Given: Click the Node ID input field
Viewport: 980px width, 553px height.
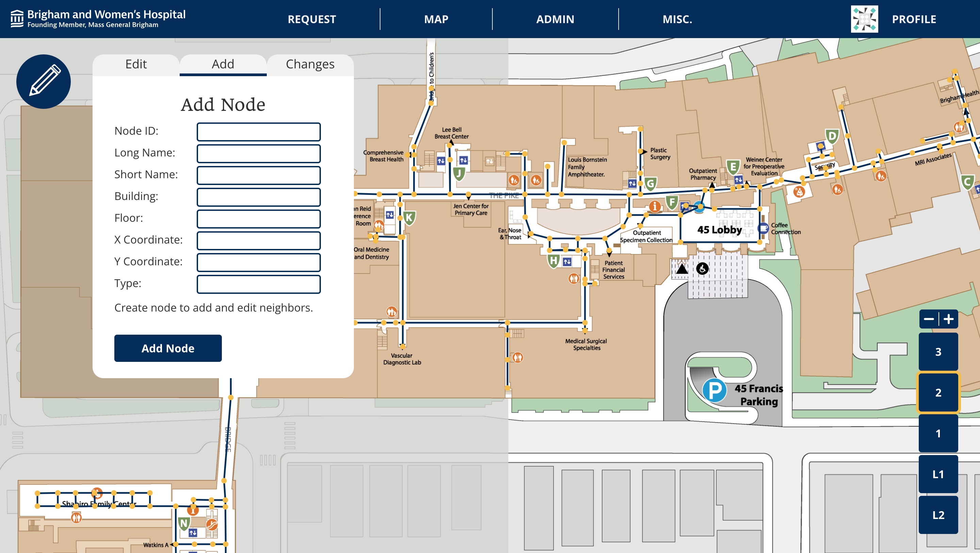Looking at the screenshot, I should point(258,129).
